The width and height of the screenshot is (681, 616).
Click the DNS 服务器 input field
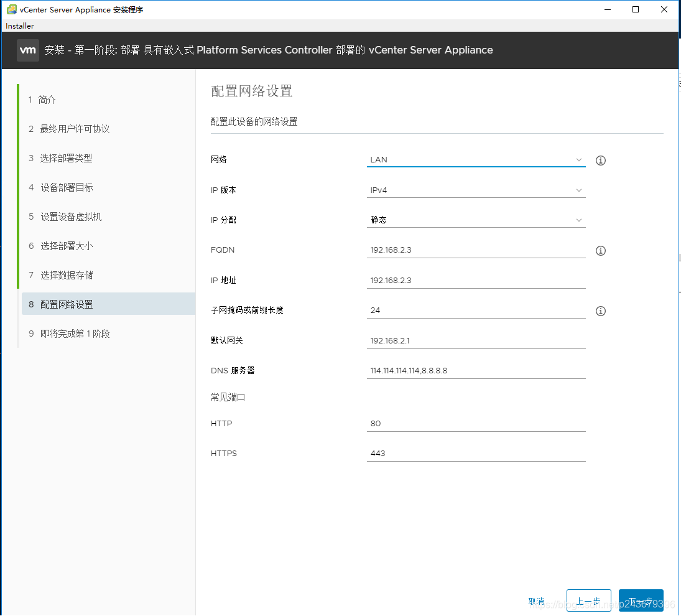click(x=476, y=371)
